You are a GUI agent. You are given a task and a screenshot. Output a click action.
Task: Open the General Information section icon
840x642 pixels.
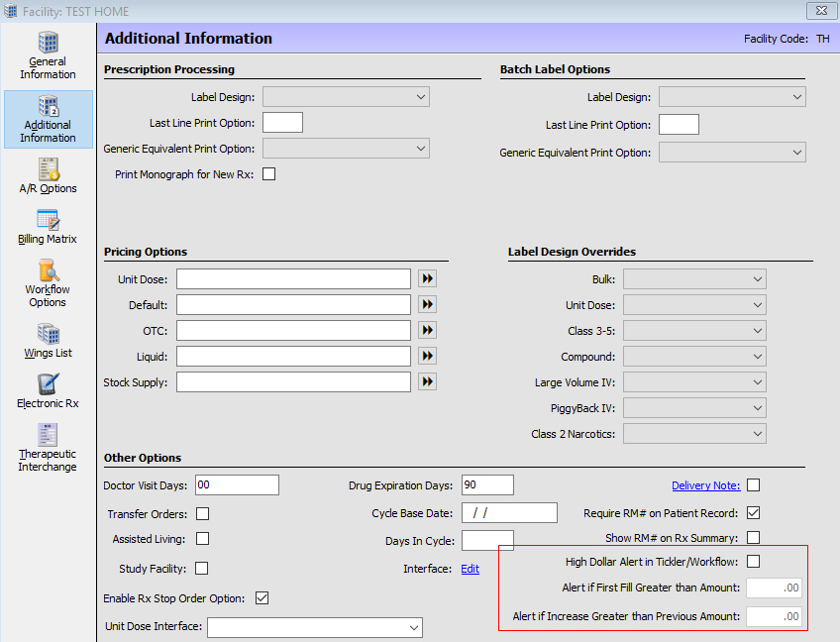pos(48,55)
